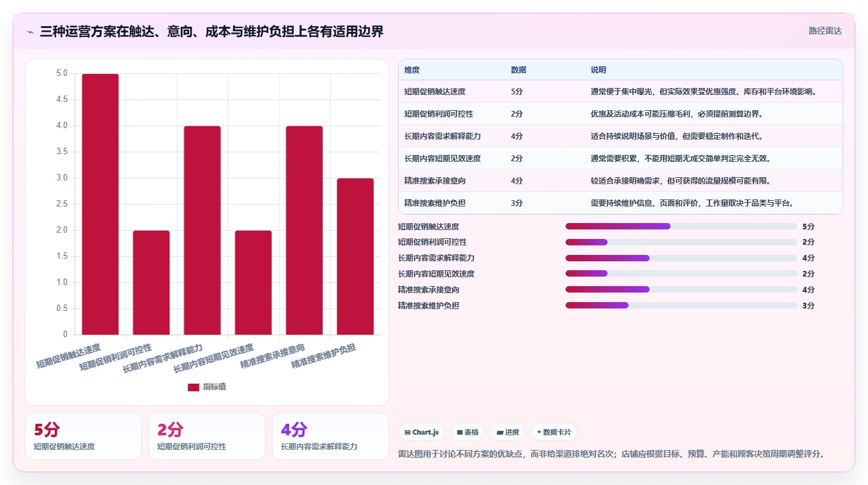
Task: Select the 短期促销触达速度 table row name
Action: (435, 91)
